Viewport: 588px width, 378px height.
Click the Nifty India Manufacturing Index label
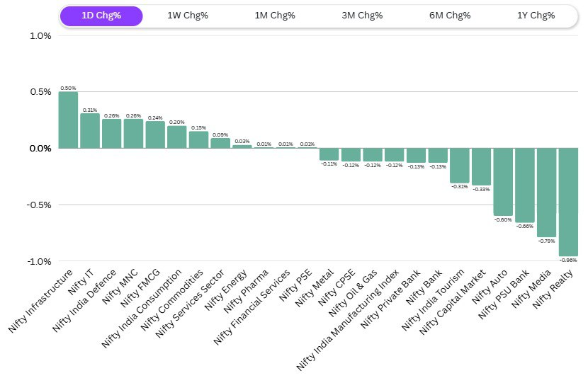coord(348,319)
